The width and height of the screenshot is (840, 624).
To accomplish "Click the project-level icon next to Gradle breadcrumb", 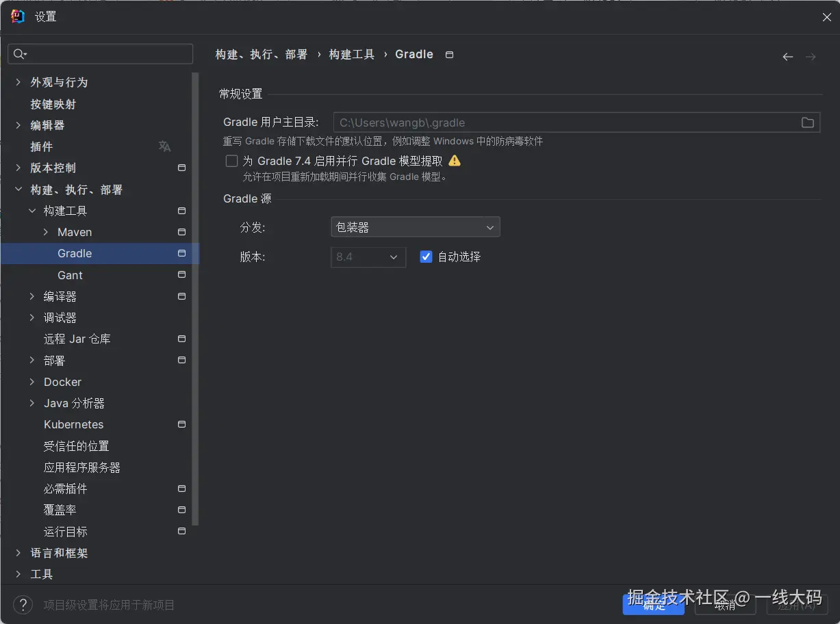I will point(449,55).
